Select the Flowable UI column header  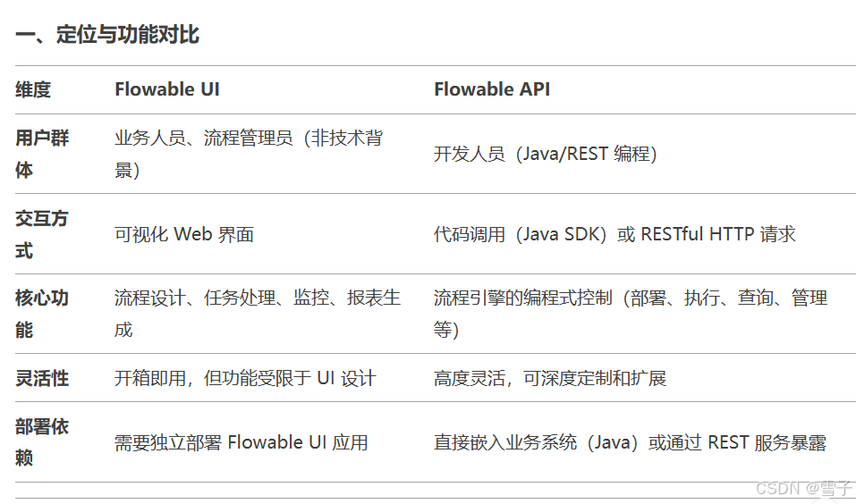167,89
